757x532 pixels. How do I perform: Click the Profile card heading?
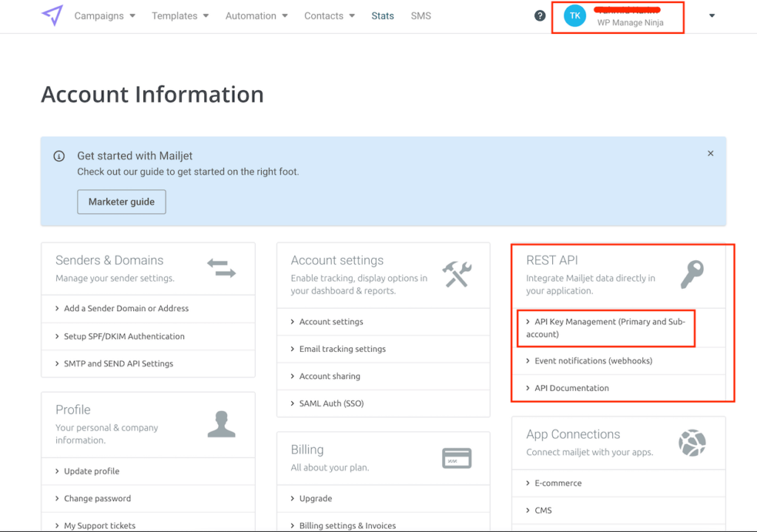coord(73,410)
